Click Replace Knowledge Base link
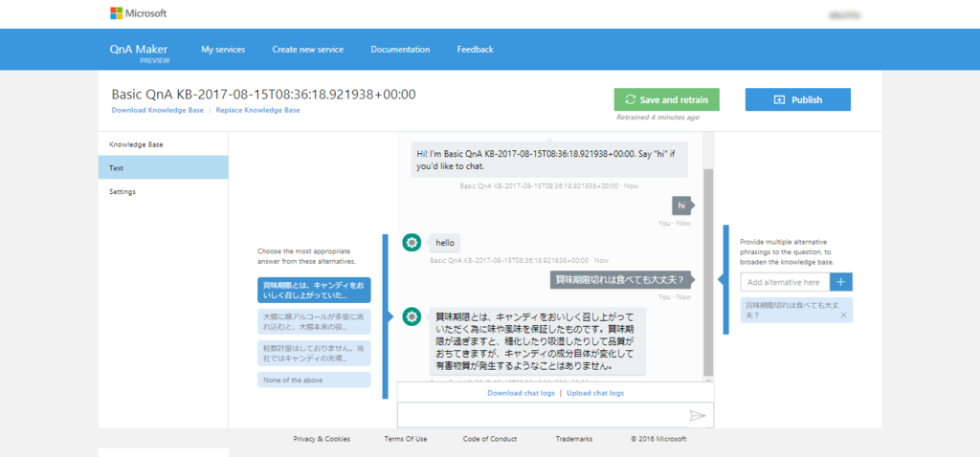 (x=257, y=111)
